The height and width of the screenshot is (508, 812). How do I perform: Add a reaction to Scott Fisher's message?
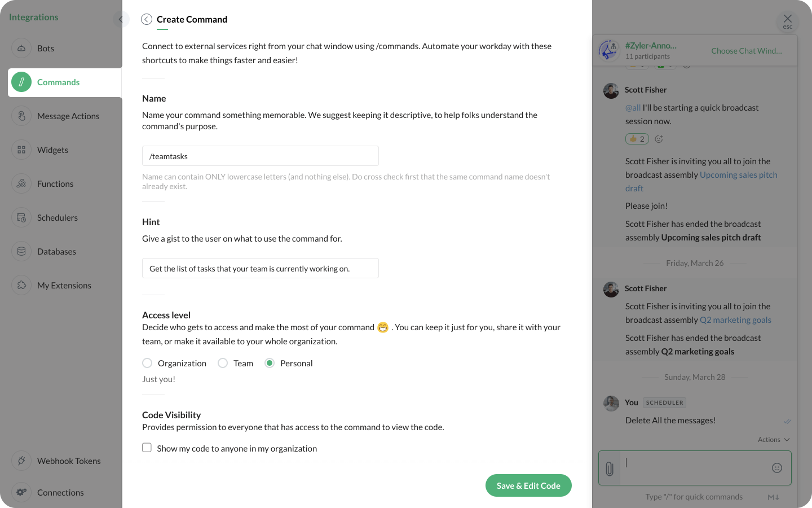click(x=659, y=139)
